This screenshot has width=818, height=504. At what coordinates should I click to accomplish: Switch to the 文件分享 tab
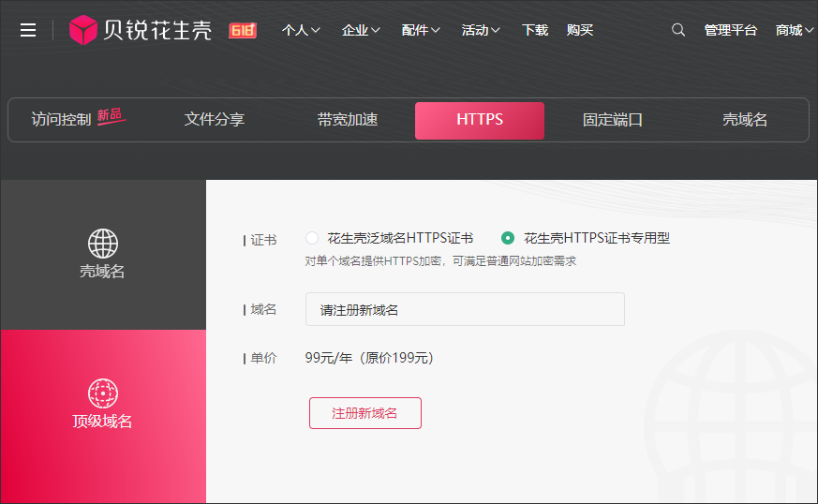(x=215, y=120)
